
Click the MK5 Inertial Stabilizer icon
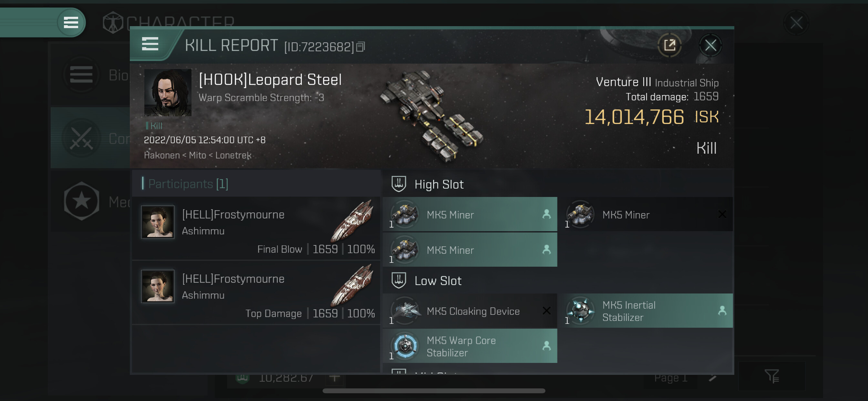(x=581, y=311)
